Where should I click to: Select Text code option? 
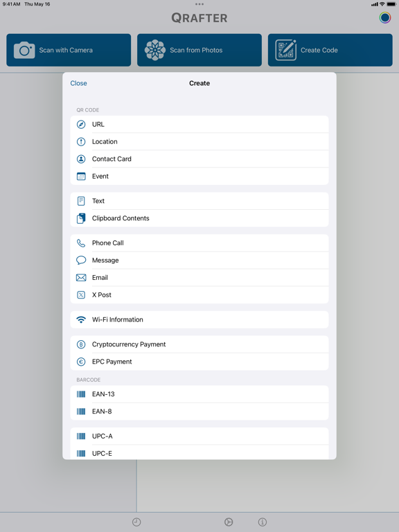coord(199,201)
